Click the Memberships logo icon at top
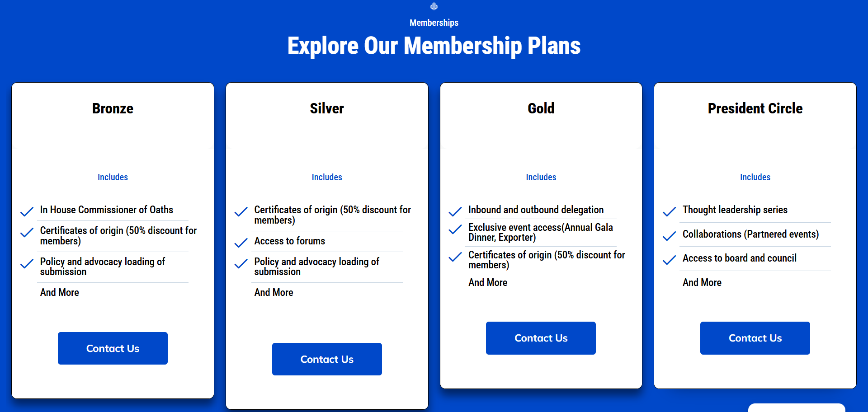Viewport: 868px width, 412px height. 434,6
